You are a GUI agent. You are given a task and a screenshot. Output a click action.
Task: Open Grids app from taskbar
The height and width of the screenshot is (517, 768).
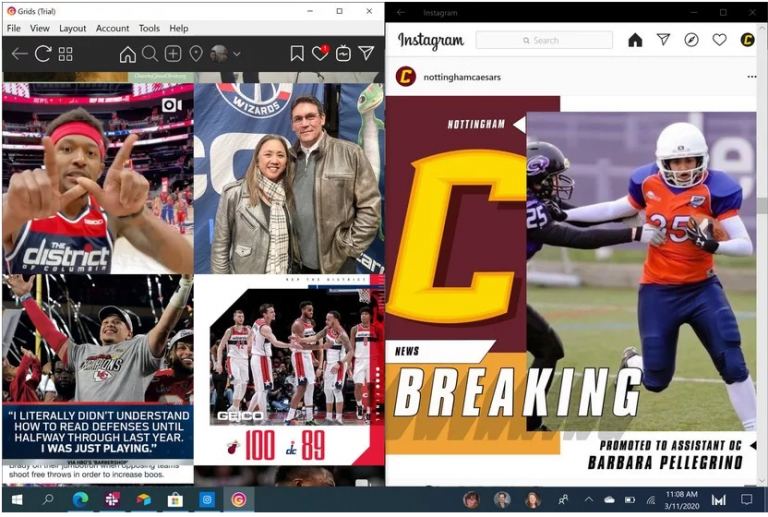[239, 500]
